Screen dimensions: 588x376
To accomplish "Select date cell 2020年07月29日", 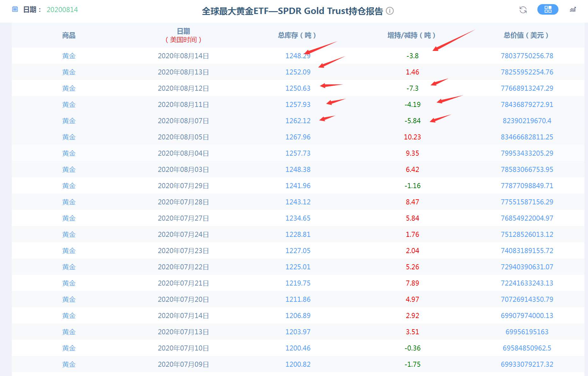I will coord(183,186).
